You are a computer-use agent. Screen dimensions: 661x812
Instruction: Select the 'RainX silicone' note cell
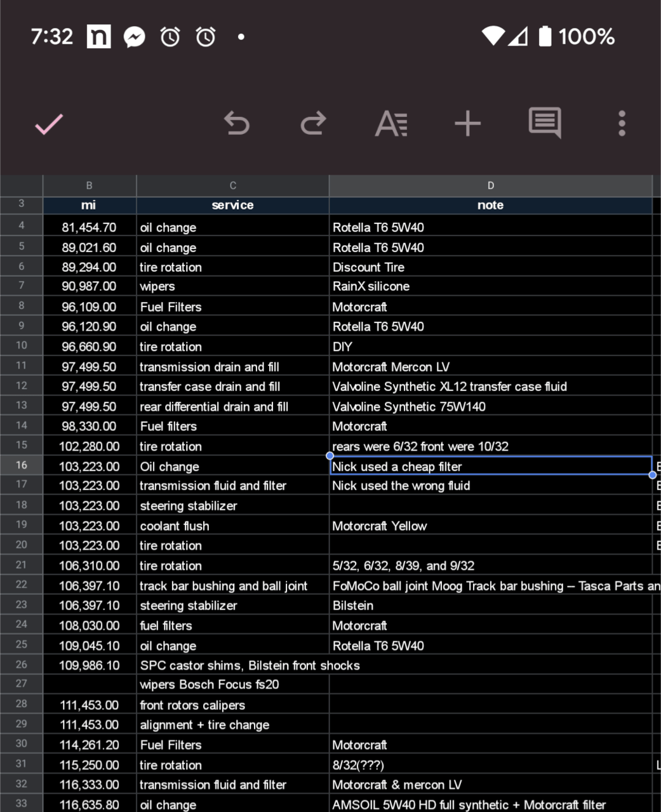click(x=491, y=286)
